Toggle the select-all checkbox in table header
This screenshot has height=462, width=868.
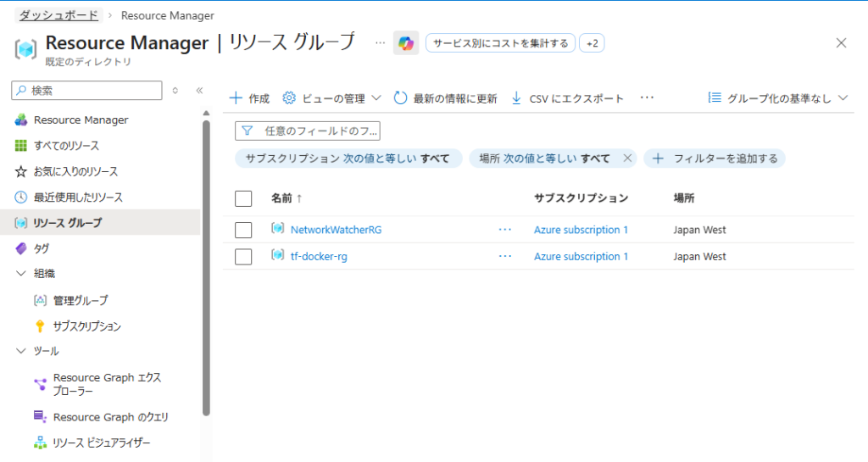coord(243,198)
